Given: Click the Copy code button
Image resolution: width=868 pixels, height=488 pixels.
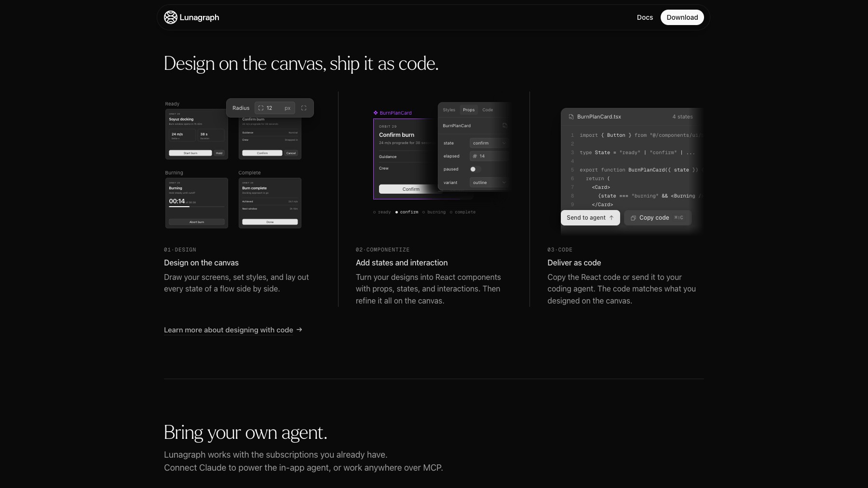Looking at the screenshot, I should [658, 218].
